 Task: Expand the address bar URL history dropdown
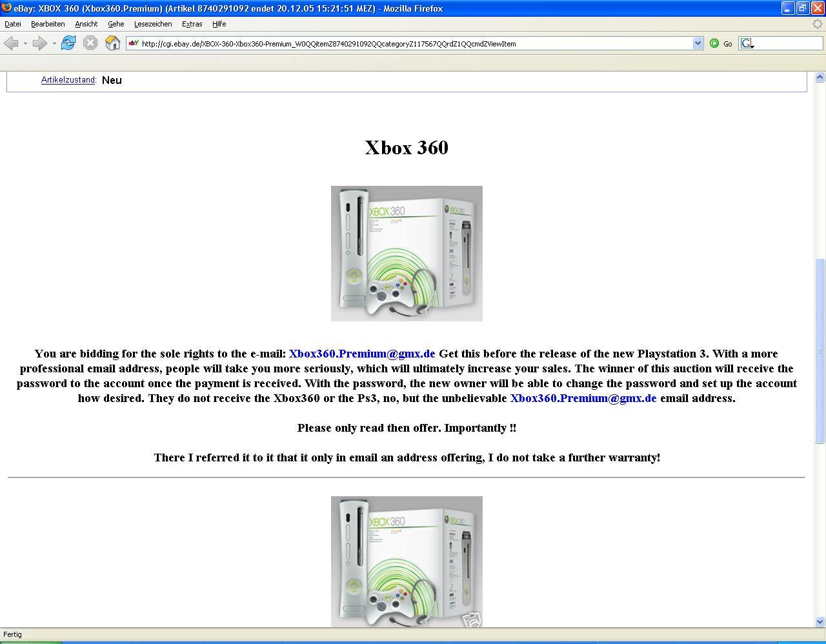698,43
